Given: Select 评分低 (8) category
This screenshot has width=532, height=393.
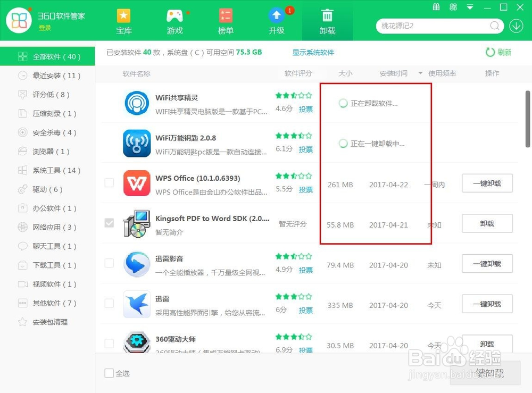Looking at the screenshot, I should [x=47, y=94].
